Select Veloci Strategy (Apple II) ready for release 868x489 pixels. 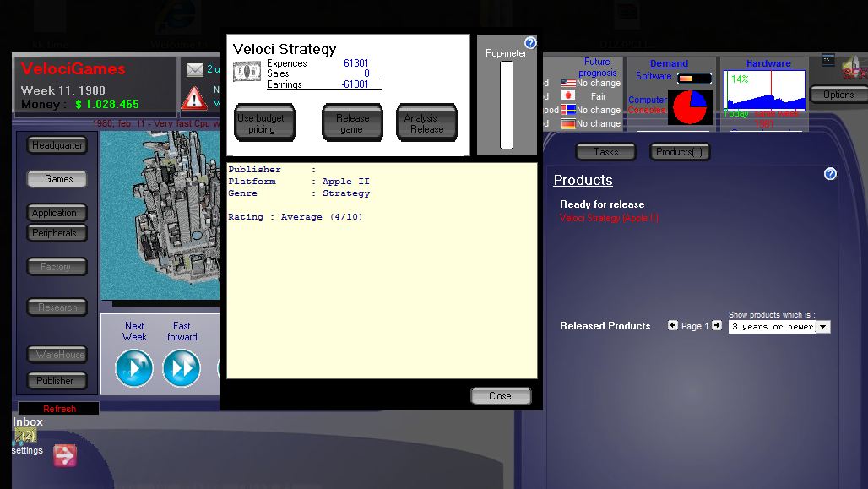(x=609, y=218)
